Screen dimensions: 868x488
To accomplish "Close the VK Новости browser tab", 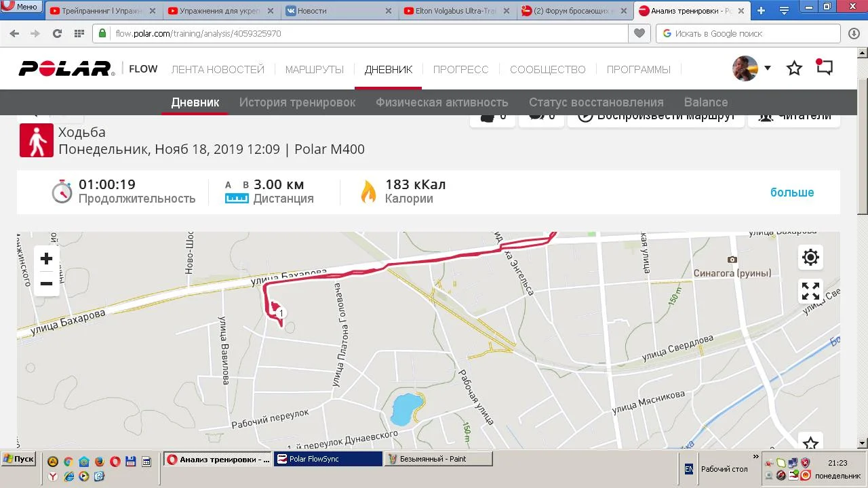I will (x=389, y=11).
